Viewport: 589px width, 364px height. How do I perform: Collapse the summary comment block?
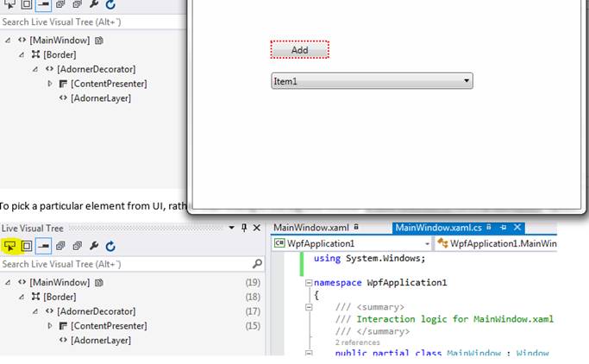pyautogui.click(x=309, y=307)
